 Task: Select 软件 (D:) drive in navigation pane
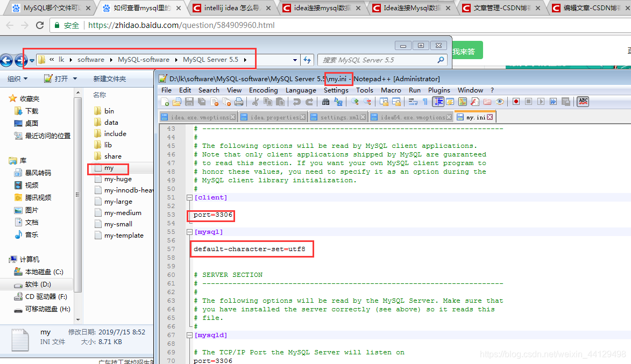38,284
